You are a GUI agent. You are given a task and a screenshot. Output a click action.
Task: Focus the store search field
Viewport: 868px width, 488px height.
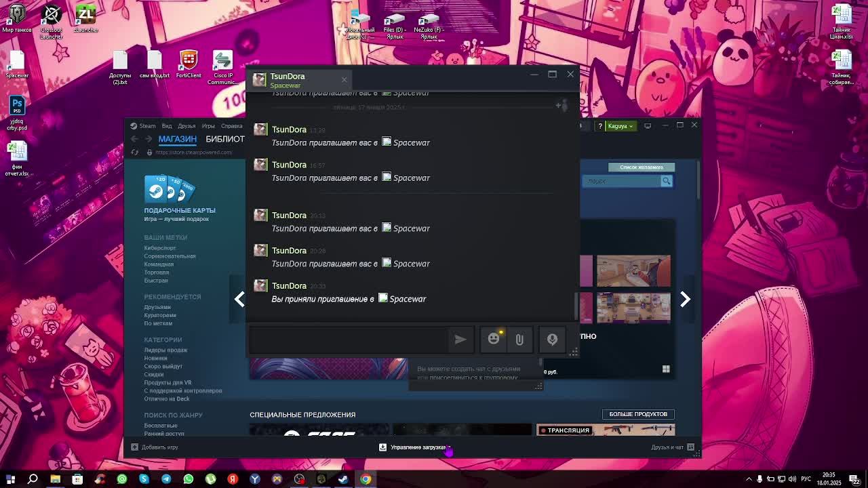pos(622,181)
